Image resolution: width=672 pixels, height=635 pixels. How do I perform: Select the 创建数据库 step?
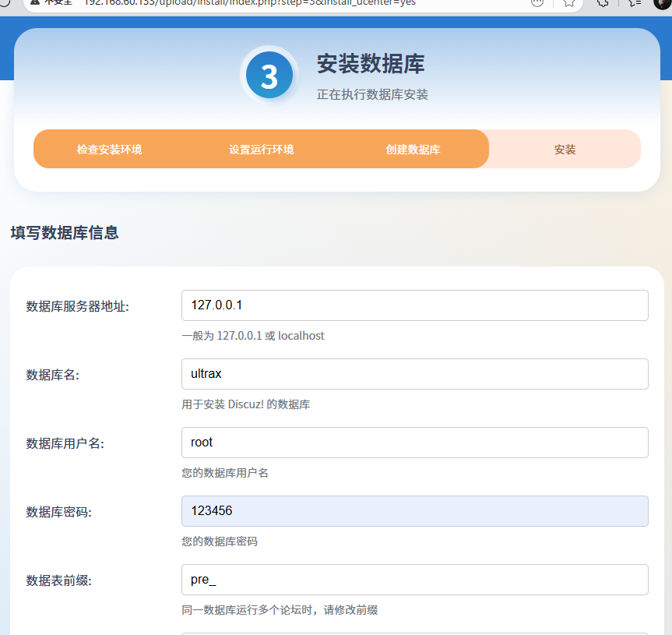pyautogui.click(x=413, y=150)
